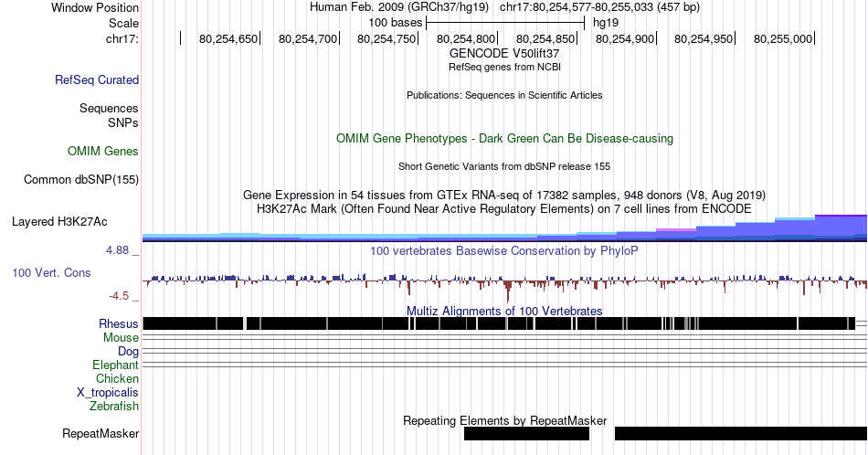Click the 80,254,950 ruler position

[704, 38]
